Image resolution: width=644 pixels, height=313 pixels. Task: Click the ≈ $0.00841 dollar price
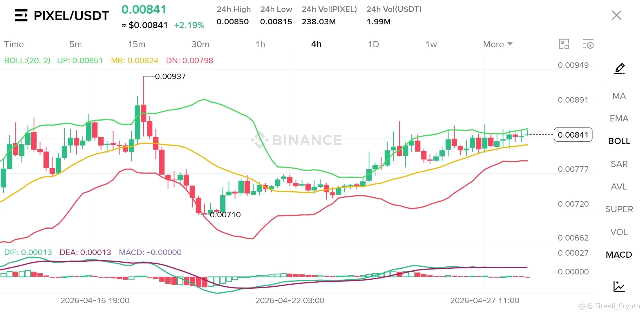coord(144,25)
